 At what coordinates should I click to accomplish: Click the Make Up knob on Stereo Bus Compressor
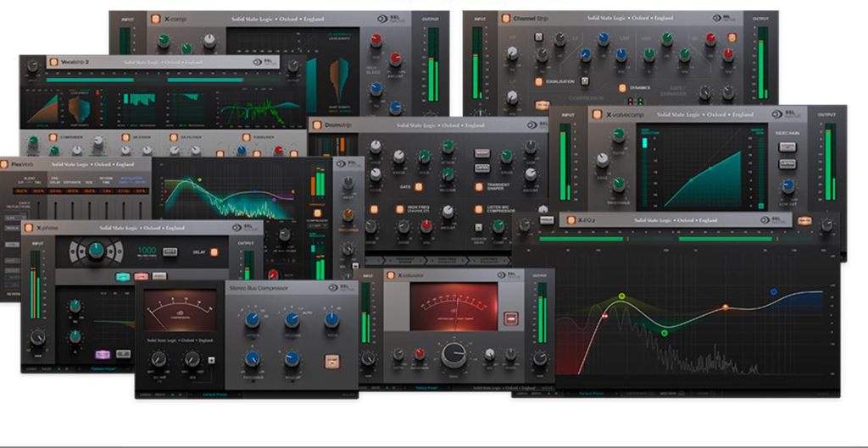click(x=292, y=360)
